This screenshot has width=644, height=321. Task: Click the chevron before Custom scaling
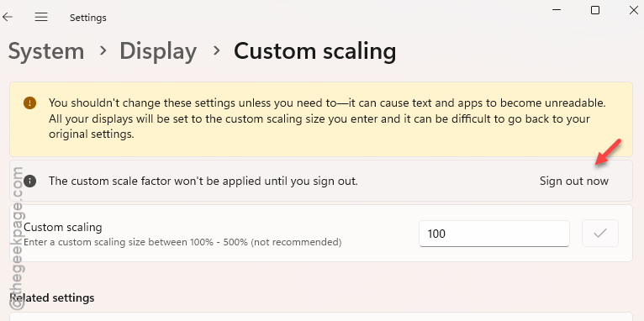(215, 51)
